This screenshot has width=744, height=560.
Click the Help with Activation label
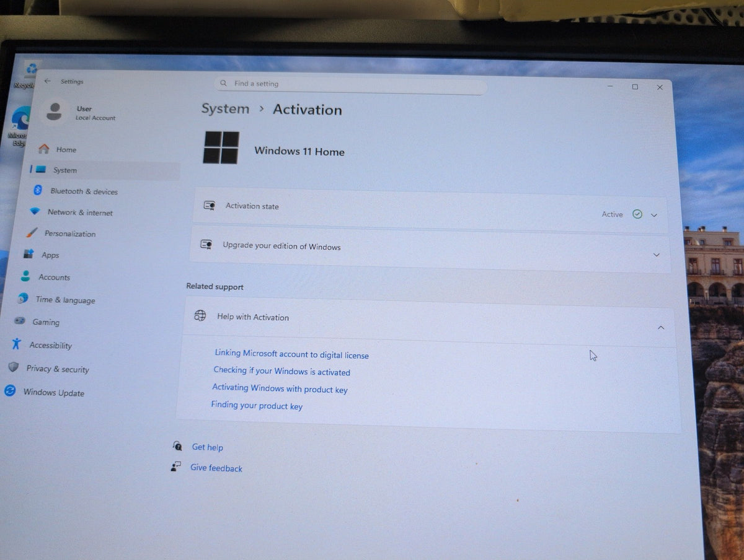[x=253, y=317]
